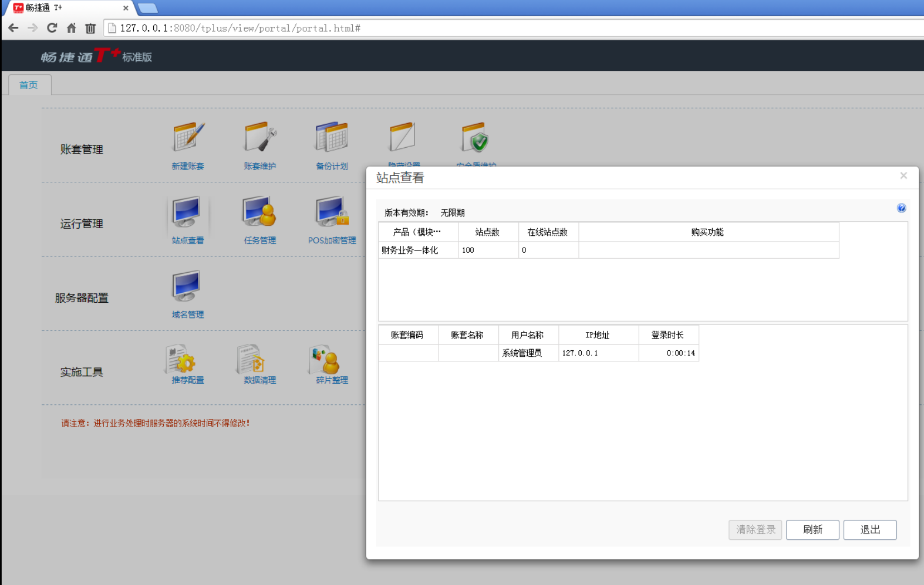924x585 pixels.
Task: Close the 站点查看 dialog
Action: [x=903, y=176]
